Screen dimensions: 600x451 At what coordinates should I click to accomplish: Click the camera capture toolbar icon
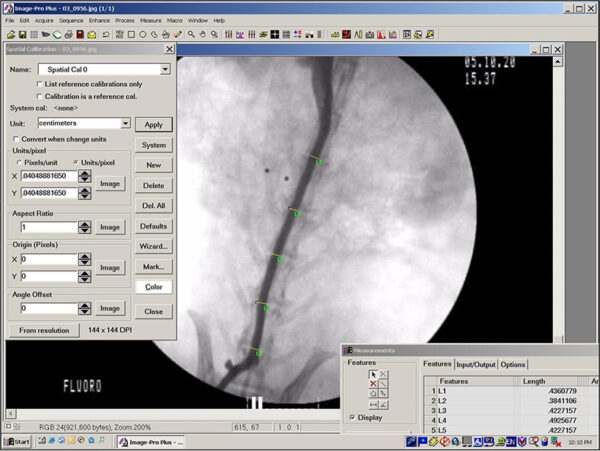370,35
